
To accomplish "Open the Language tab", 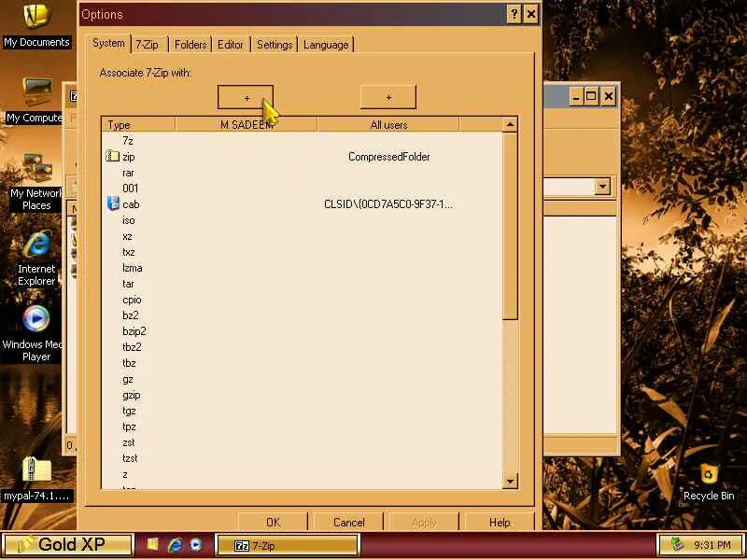I will click(x=326, y=45).
